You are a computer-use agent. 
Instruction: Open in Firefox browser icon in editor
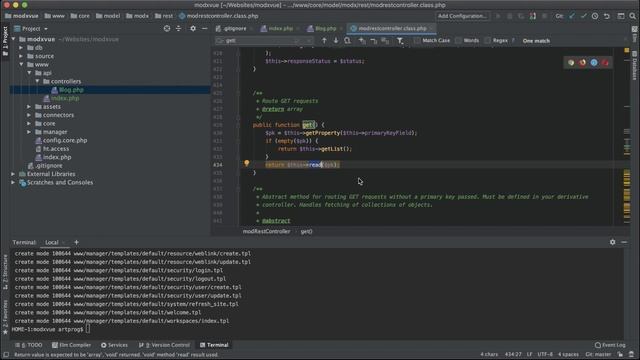pyautogui.click(x=582, y=62)
